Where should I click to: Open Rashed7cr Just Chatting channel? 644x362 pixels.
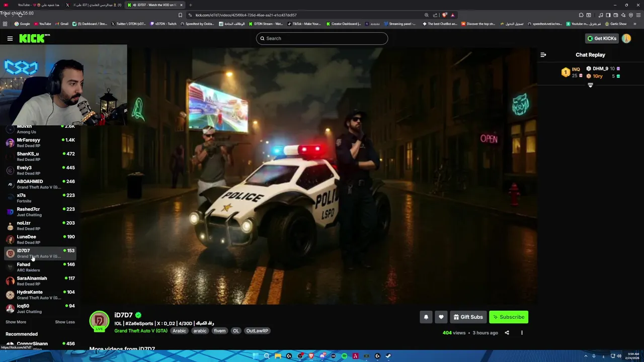40,212
